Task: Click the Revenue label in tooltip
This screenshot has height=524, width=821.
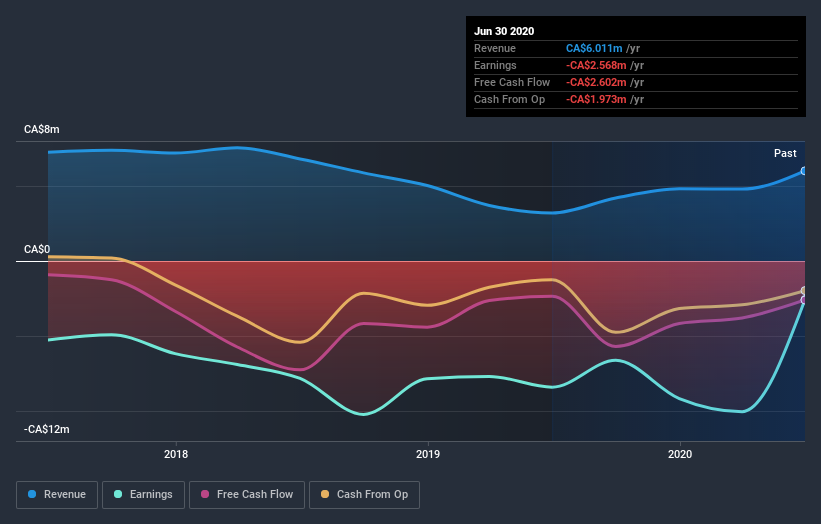Action: [495, 48]
